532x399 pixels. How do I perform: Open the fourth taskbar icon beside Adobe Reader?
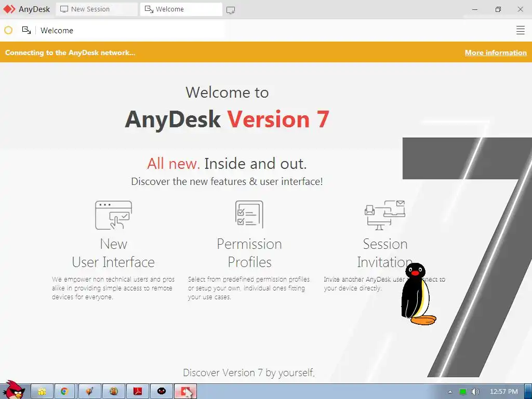pos(114,392)
